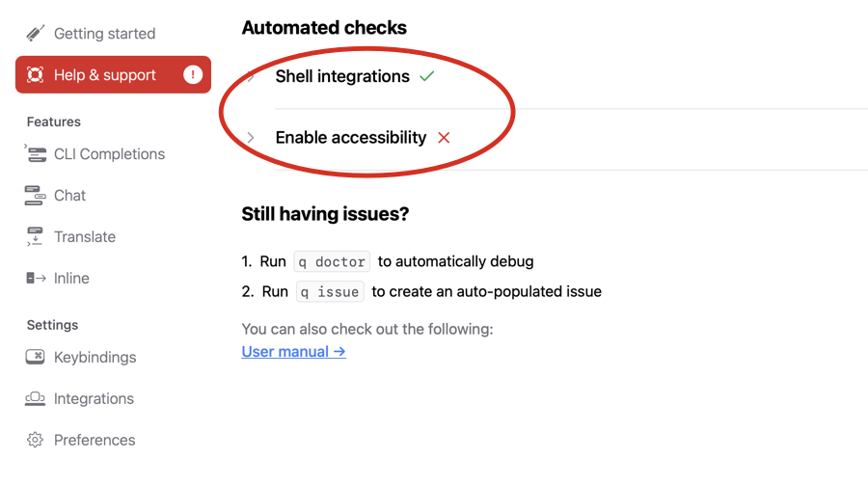The height and width of the screenshot is (486, 868).
Task: Click the Getting started rocket icon
Action: point(35,33)
